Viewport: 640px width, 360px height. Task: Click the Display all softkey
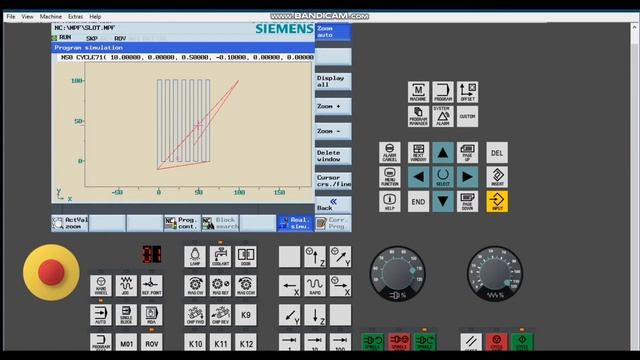333,82
